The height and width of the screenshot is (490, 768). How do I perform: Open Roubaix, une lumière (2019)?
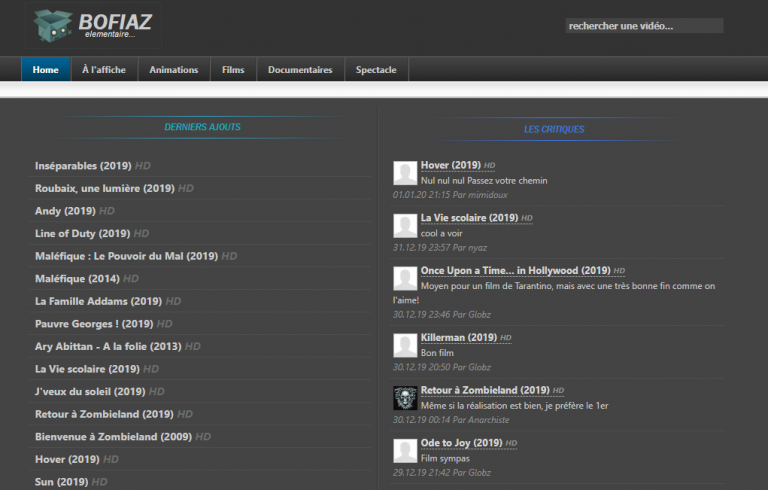point(104,188)
